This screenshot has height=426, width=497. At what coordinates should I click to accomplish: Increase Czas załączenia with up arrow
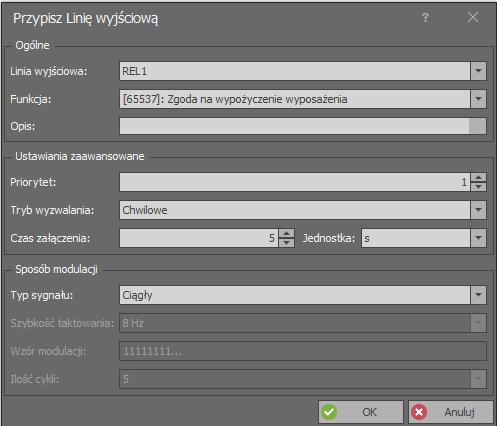286,233
